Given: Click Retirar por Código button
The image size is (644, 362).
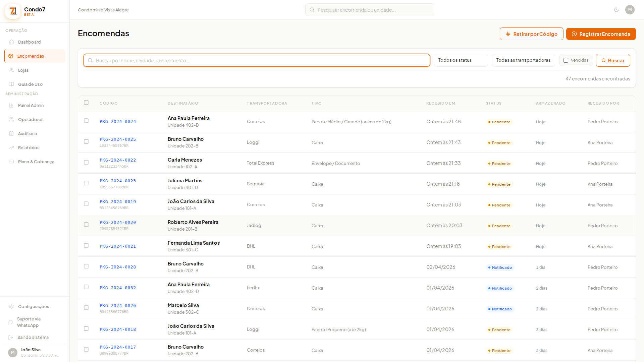Looking at the screenshot, I should pos(531,34).
